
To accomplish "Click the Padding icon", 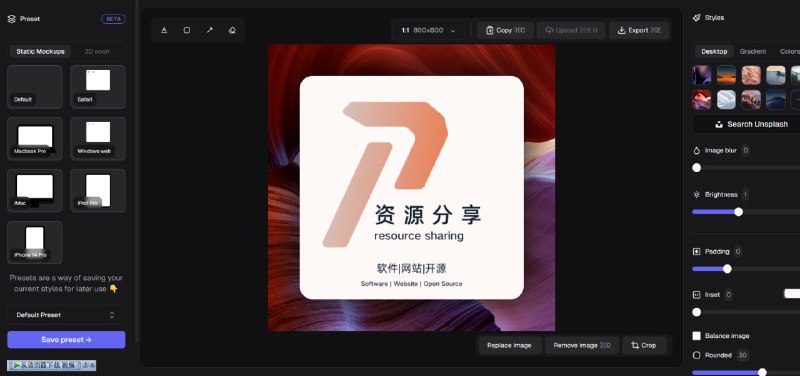I will pyautogui.click(x=697, y=252).
